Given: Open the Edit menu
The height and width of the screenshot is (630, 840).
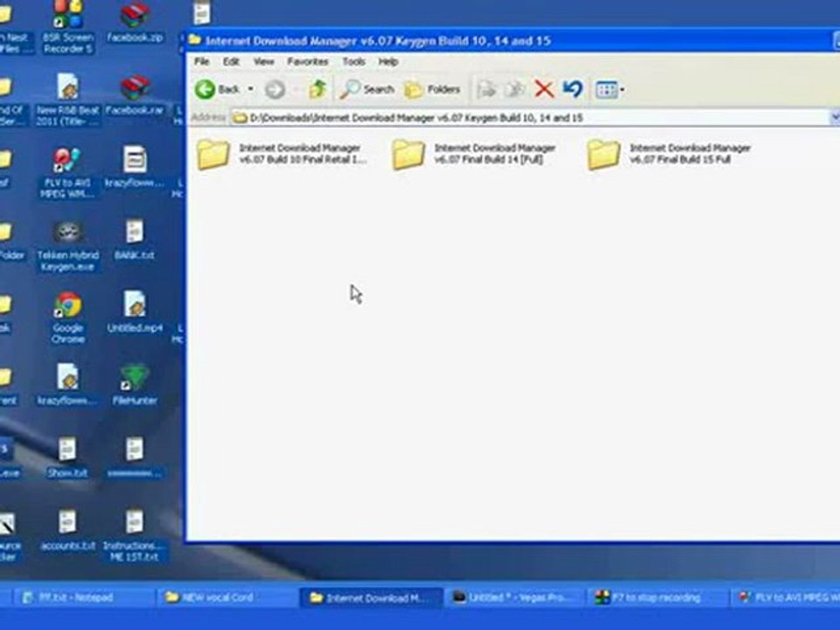Looking at the screenshot, I should (231, 61).
